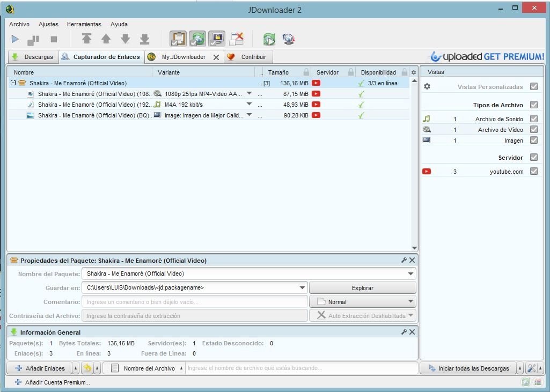Start downloads with the play icon
The height and width of the screenshot is (392, 550).
(x=15, y=39)
